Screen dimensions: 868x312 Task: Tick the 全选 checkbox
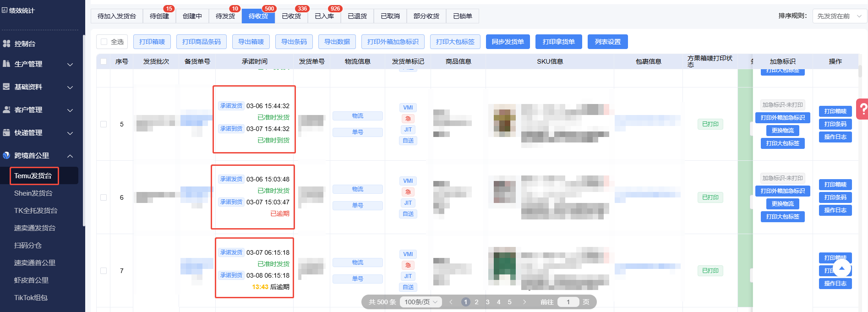104,42
